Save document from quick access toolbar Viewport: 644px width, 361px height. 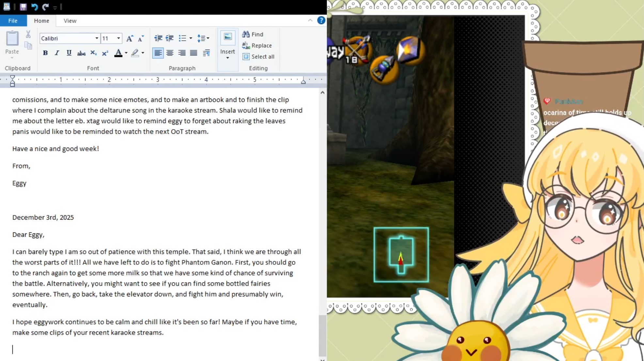tap(23, 7)
